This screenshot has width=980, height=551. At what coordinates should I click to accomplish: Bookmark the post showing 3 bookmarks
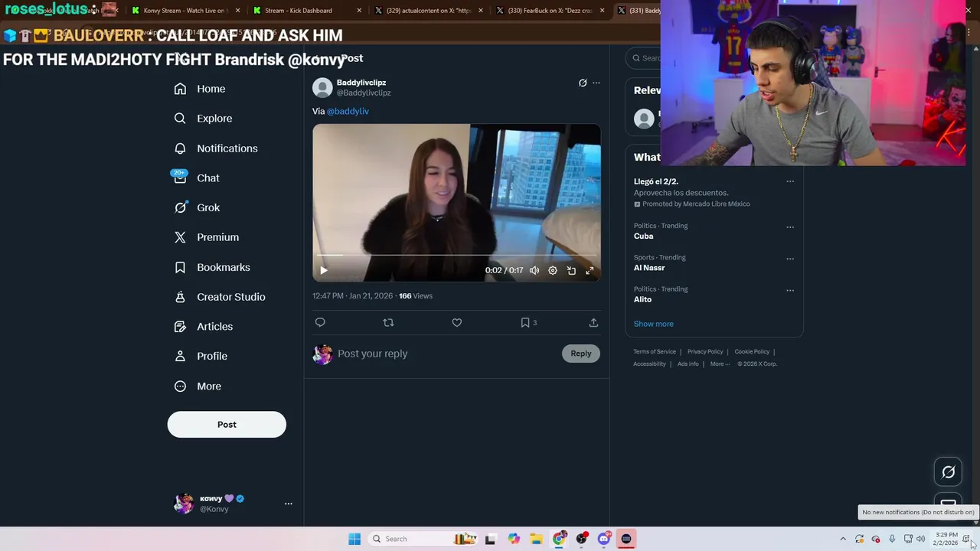(528, 323)
